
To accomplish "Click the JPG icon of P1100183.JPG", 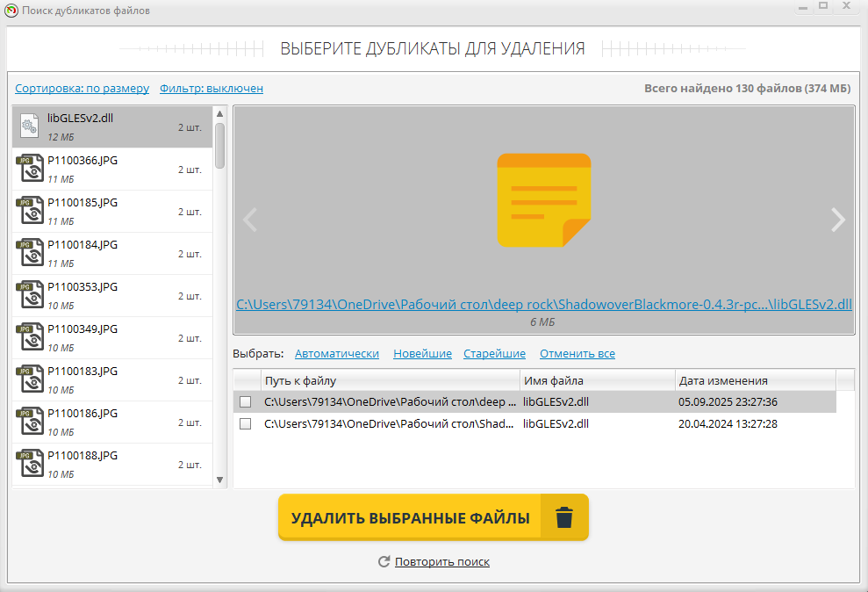I will pyautogui.click(x=30, y=379).
